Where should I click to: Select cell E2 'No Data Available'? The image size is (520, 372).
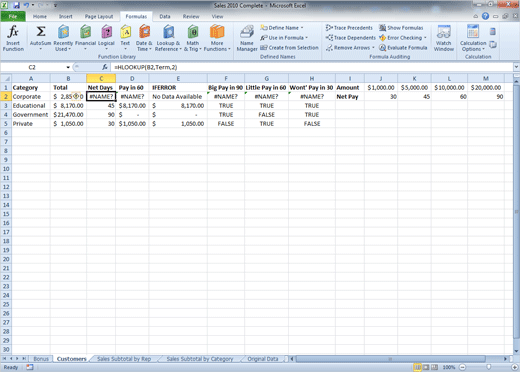tap(178, 97)
